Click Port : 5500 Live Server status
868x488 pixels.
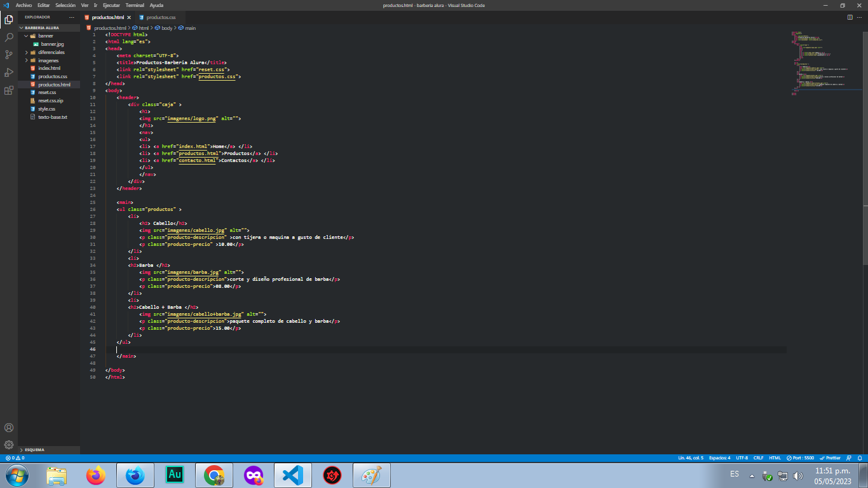pos(801,457)
